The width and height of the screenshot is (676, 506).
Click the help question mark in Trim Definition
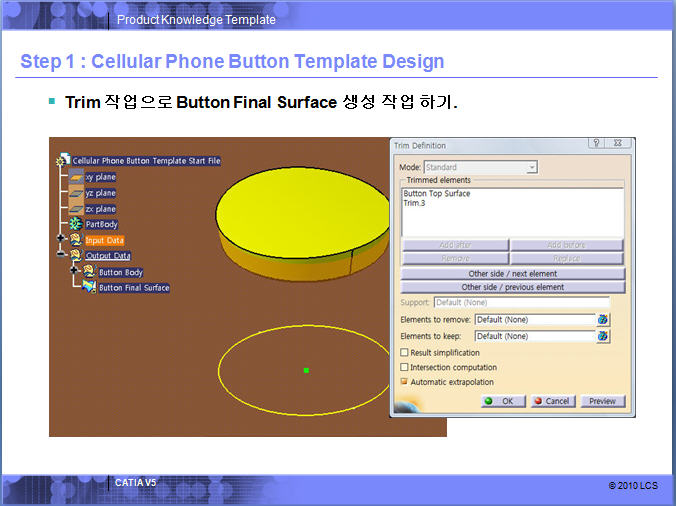coord(596,145)
